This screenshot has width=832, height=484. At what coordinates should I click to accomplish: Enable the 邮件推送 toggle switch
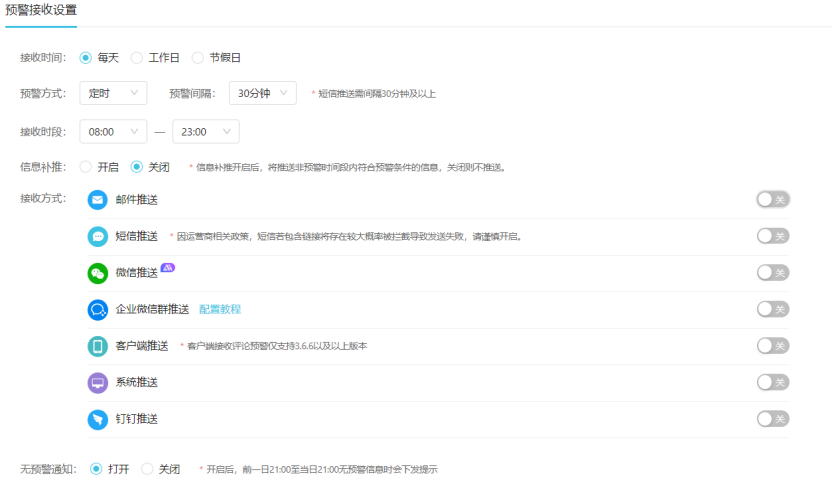point(772,200)
